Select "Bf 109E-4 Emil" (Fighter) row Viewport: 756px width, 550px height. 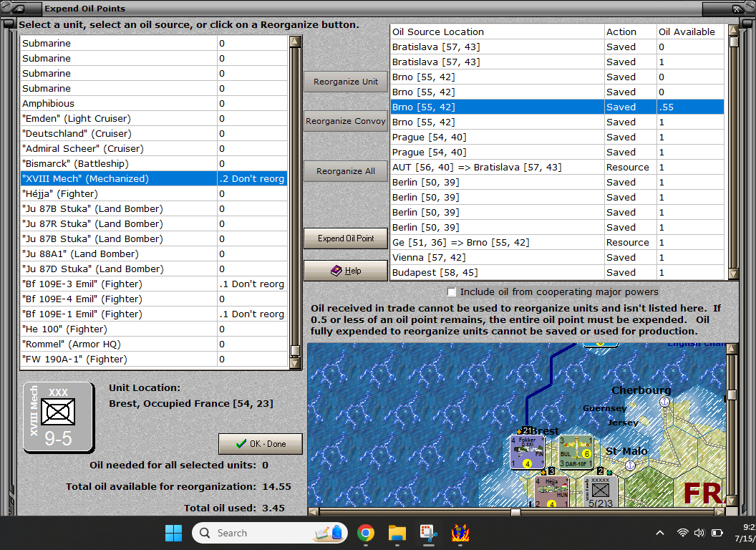pos(155,299)
